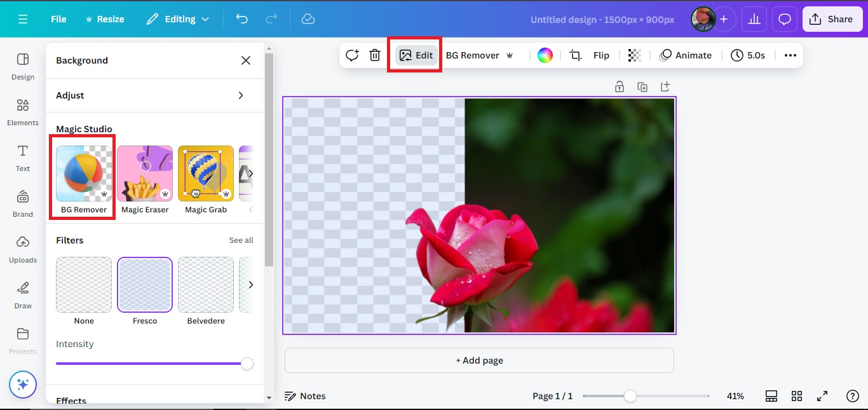868x410 pixels.
Task: Click the Add page button
Action: click(479, 360)
